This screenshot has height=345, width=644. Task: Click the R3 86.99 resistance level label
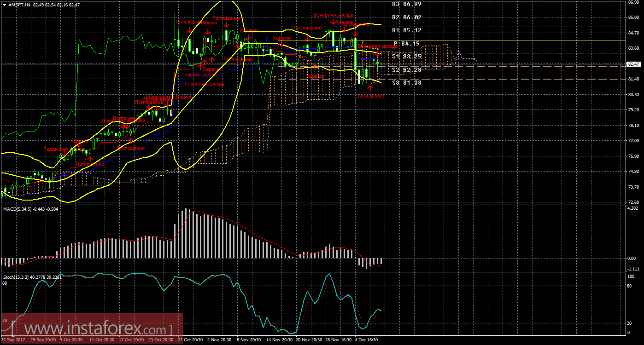406,4
